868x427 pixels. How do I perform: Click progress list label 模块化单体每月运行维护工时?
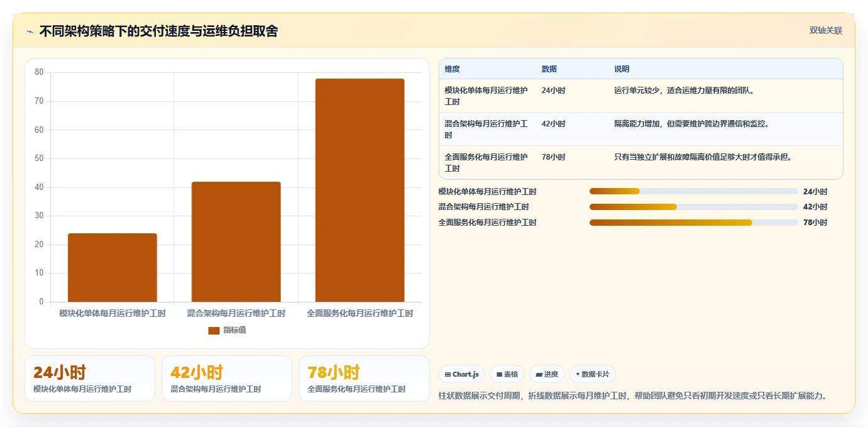click(x=488, y=192)
